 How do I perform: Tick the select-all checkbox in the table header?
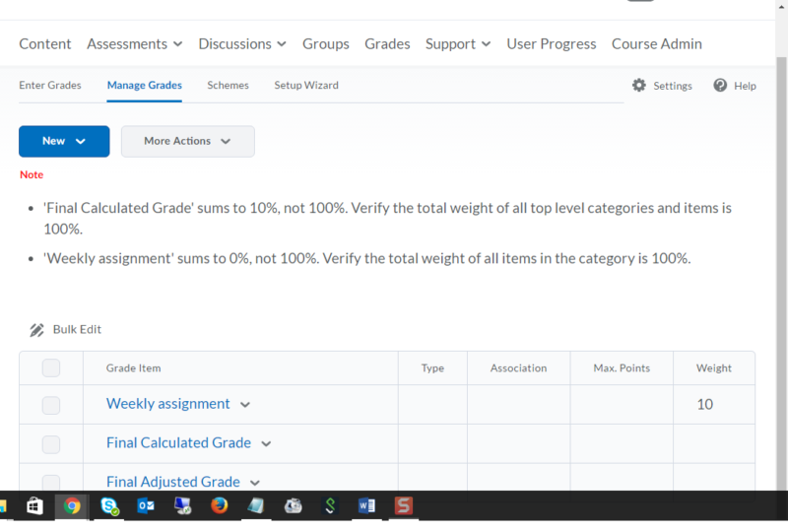[51, 368]
